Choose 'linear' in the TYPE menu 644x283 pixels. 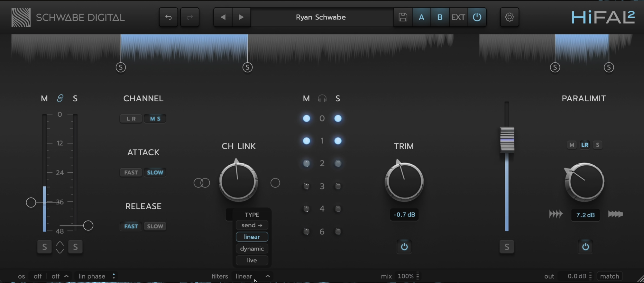click(x=252, y=237)
